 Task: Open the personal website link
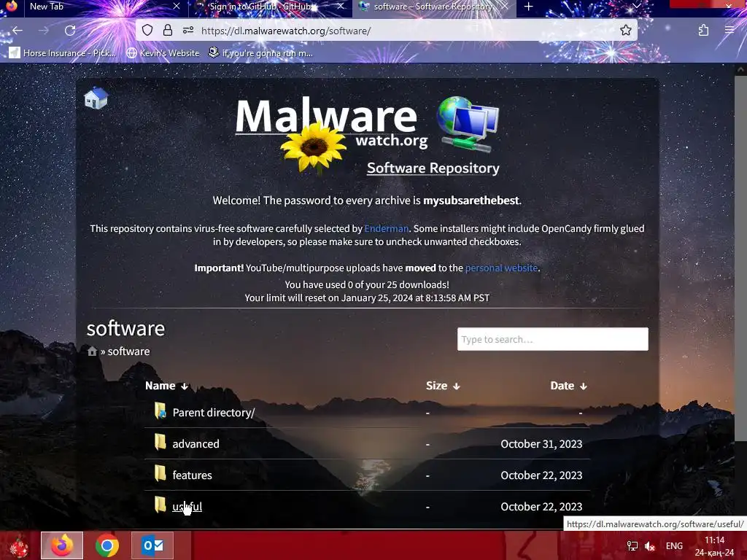501,268
